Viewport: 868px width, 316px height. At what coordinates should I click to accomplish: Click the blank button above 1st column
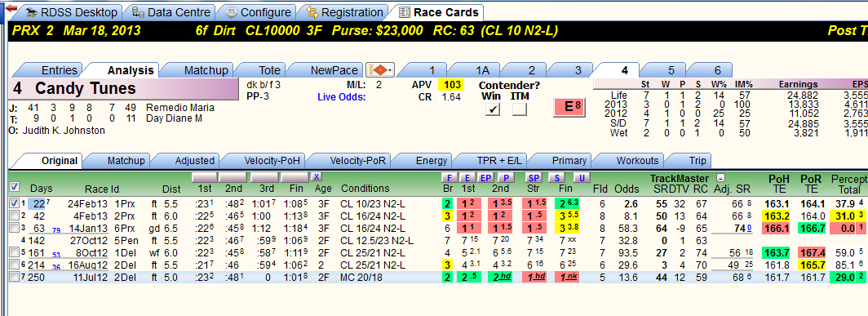pyautogui.click(x=204, y=177)
